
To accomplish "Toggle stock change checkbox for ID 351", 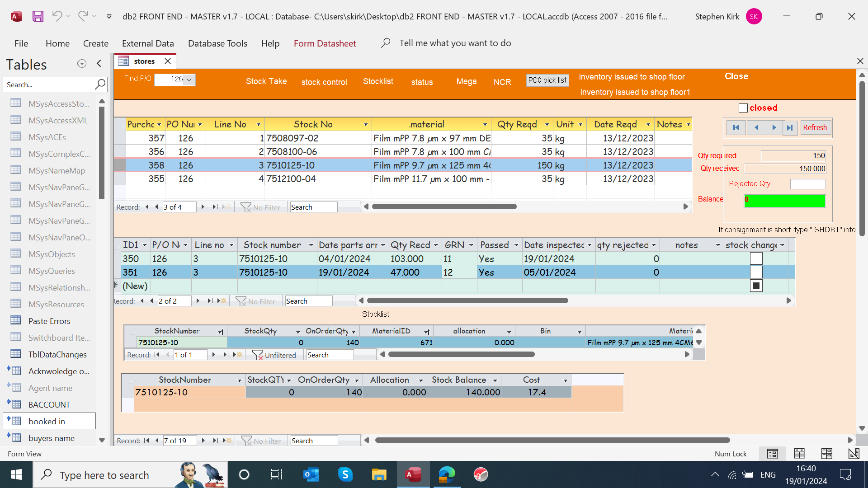I will [x=756, y=272].
